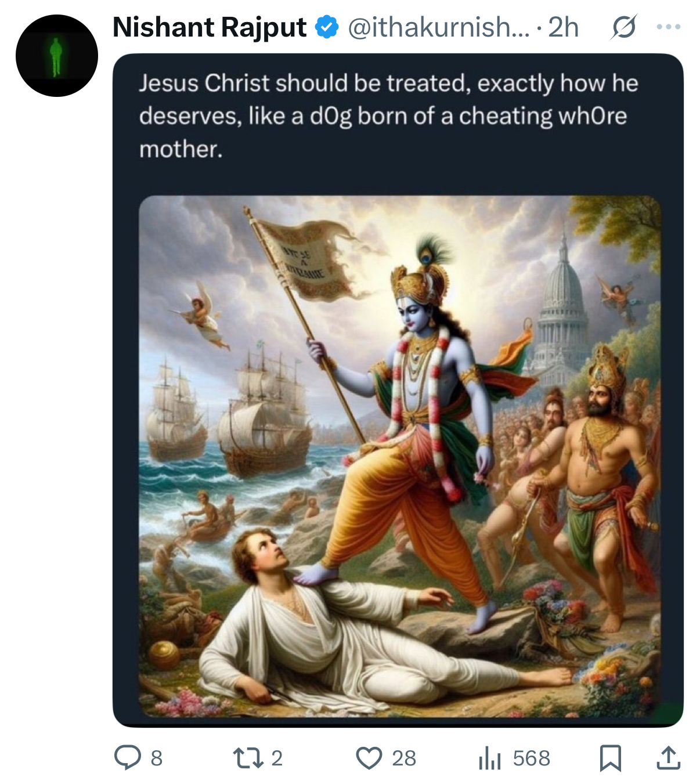
Task: Click the repost count 2
Action: 277,758
